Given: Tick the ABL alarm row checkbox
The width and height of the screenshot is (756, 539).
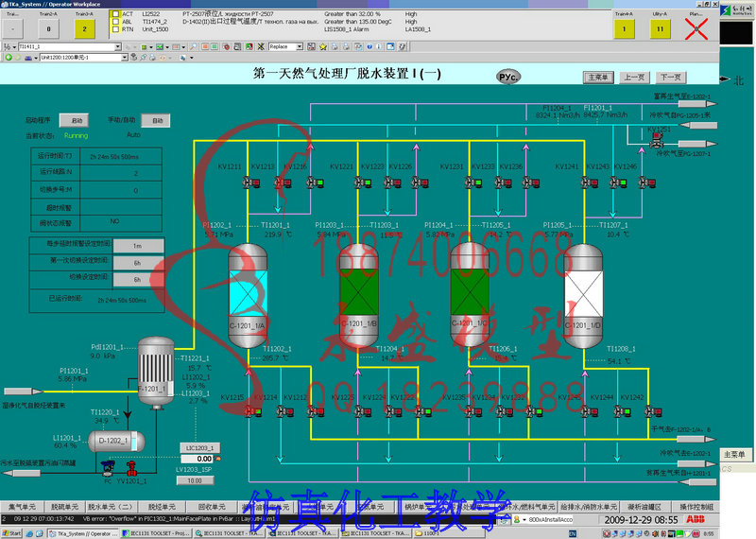Looking at the screenshot, I should [115, 22].
